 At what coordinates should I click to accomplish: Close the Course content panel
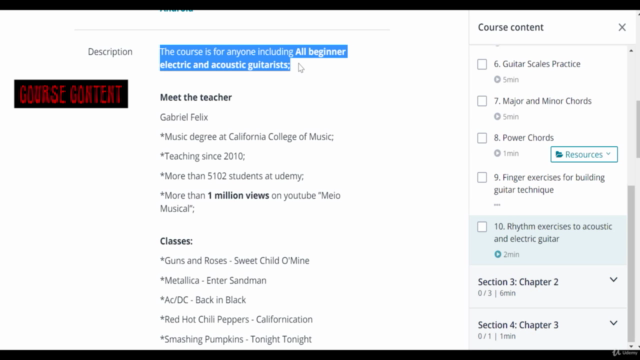pyautogui.click(x=622, y=27)
